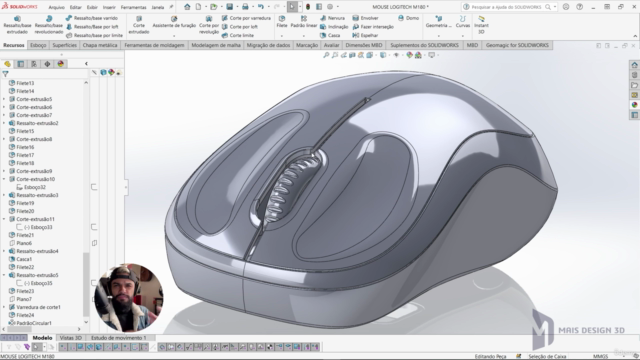Click the Zoom to fit magnifier icon
Screen dimensions: 640x360
coord(326,55)
